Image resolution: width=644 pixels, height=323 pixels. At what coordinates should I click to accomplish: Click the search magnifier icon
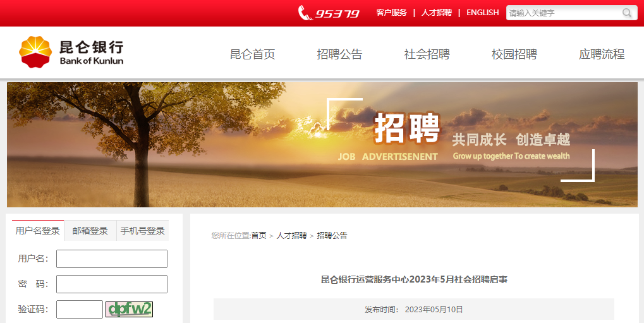click(x=627, y=13)
